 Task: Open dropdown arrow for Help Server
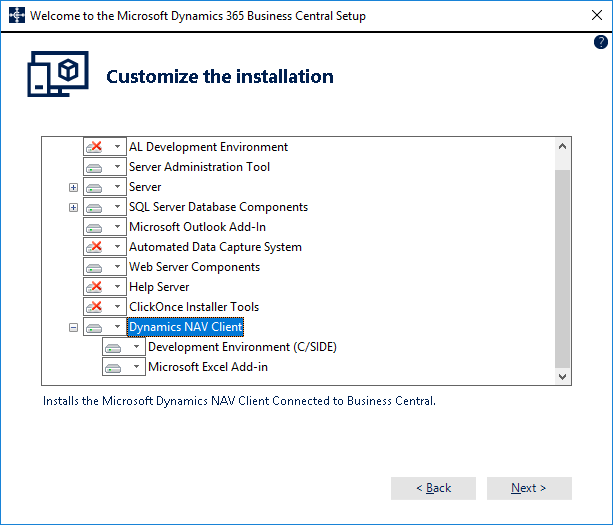(x=117, y=287)
